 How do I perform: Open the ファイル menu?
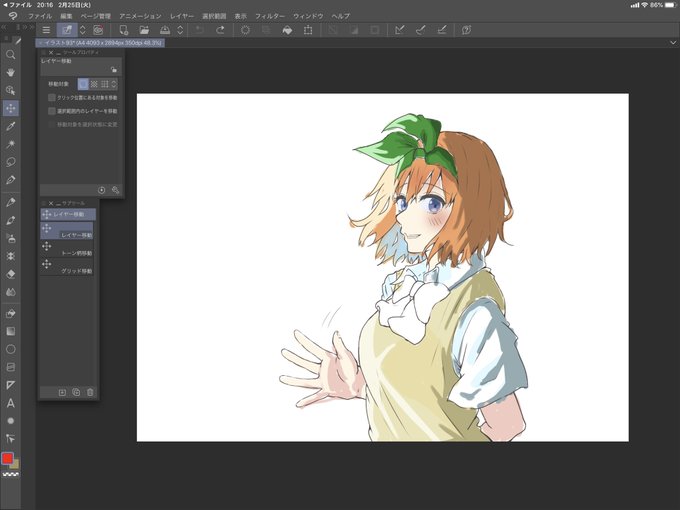pos(40,16)
